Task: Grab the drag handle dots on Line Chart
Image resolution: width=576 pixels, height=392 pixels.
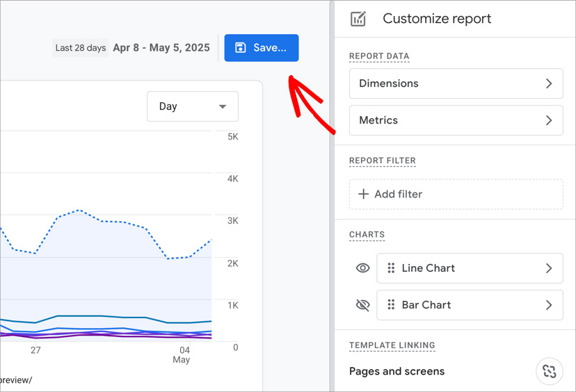Action: (391, 268)
